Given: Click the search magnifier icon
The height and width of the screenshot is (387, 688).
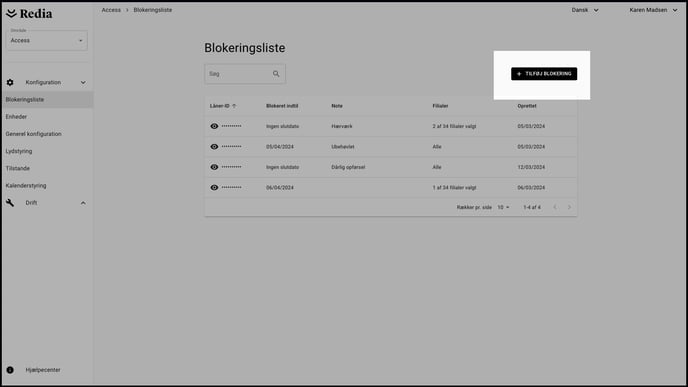Looking at the screenshot, I should tap(276, 74).
